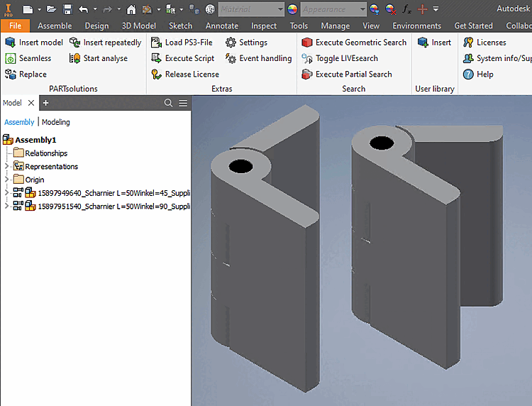This screenshot has height=406, width=532.
Task: Click the Save icon in quick access toolbar
Action: [67, 9]
